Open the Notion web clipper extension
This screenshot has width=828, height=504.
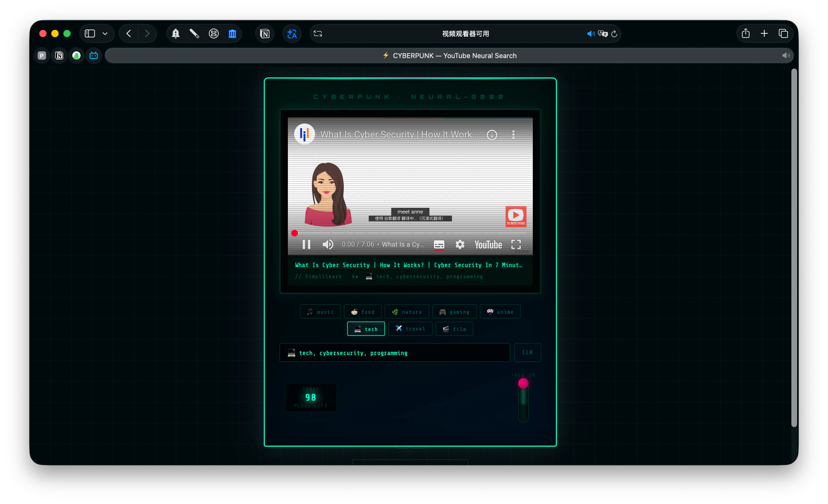point(265,33)
